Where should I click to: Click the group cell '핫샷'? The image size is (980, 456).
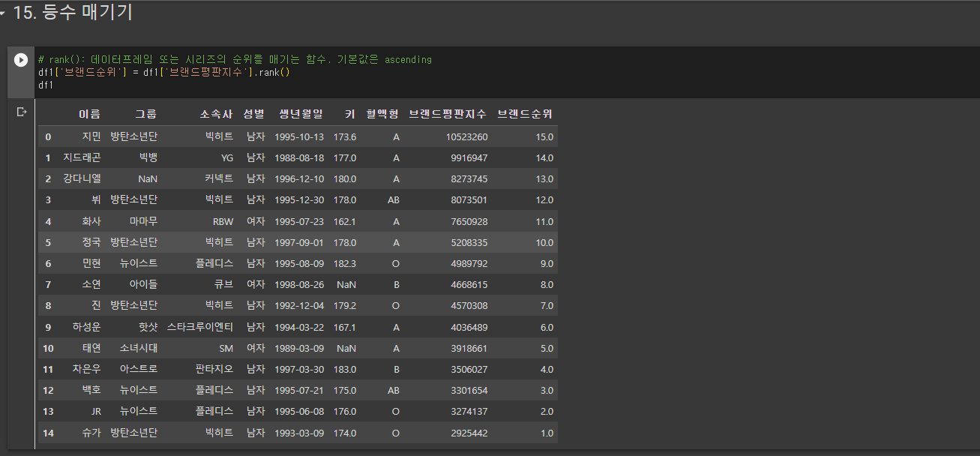(x=148, y=327)
